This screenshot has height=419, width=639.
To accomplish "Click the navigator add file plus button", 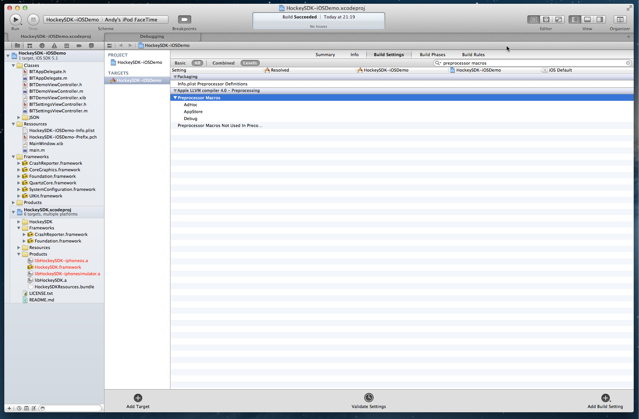I will coord(9,408).
